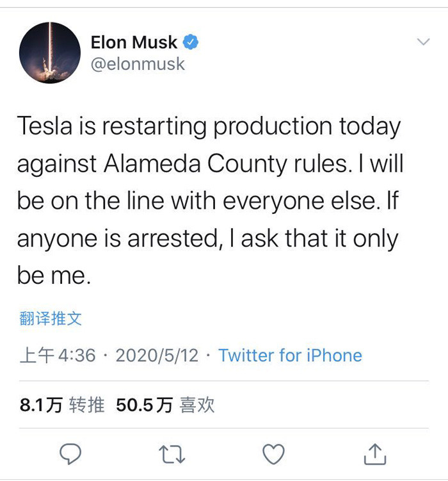
Task: Open the @elonmusk handle
Action: (138, 64)
